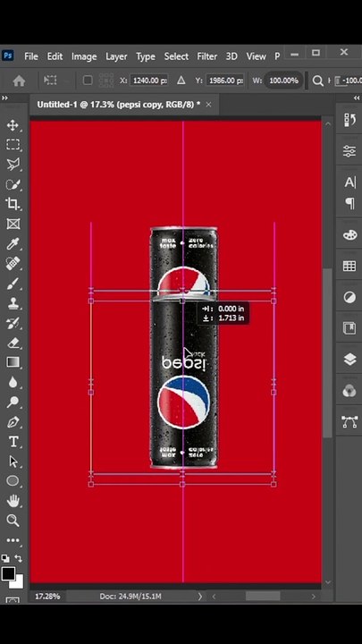Click the search magnifier in options bar
362x644 pixels.
[317, 80]
